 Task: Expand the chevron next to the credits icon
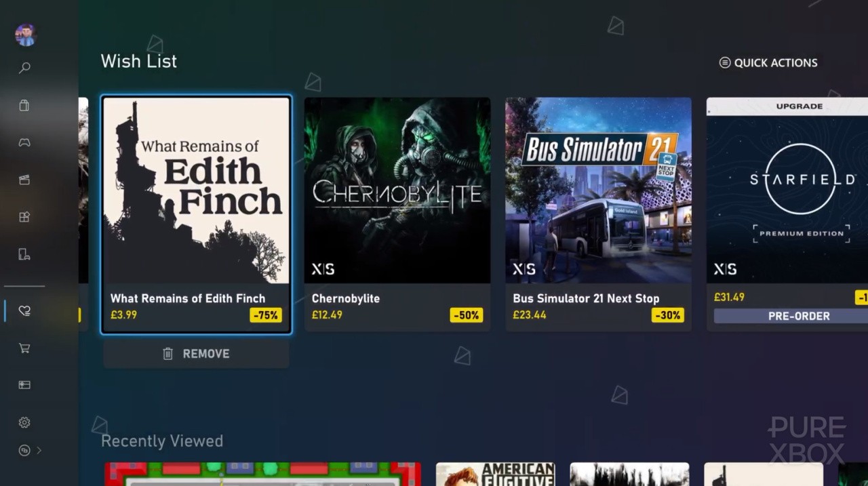coord(38,449)
